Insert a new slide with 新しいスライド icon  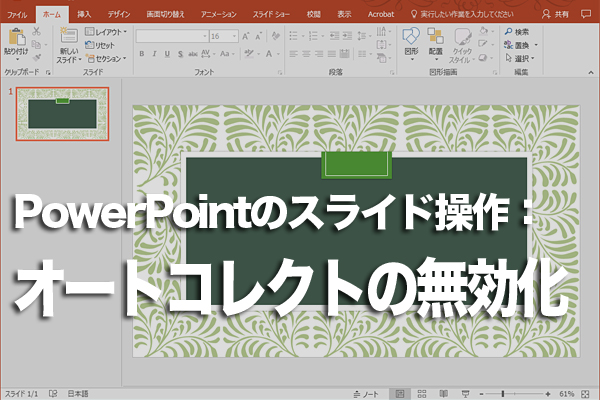67,38
